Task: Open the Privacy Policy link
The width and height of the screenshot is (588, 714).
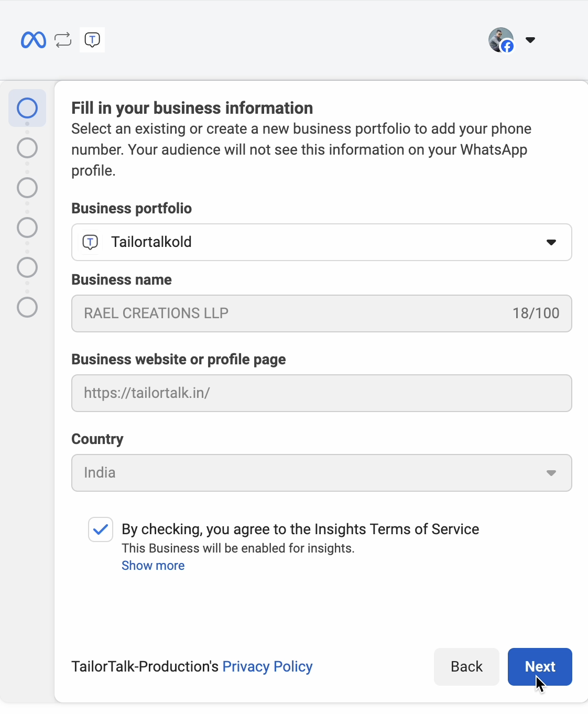Action: pyautogui.click(x=267, y=667)
